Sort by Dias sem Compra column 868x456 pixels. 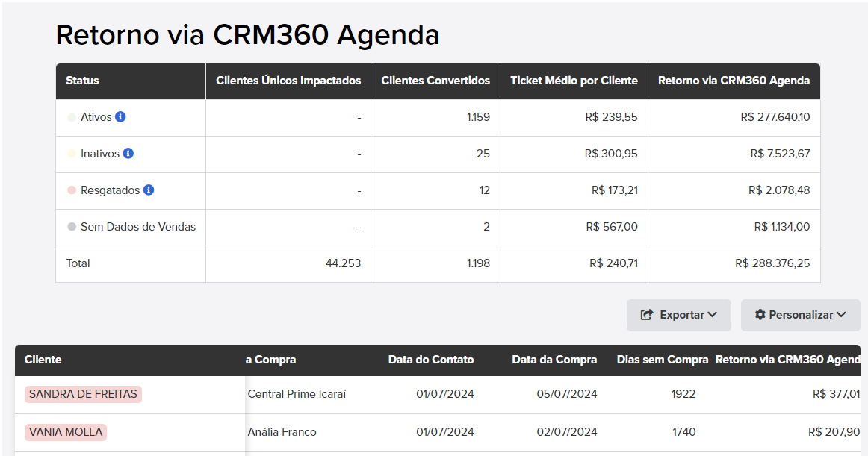663,360
